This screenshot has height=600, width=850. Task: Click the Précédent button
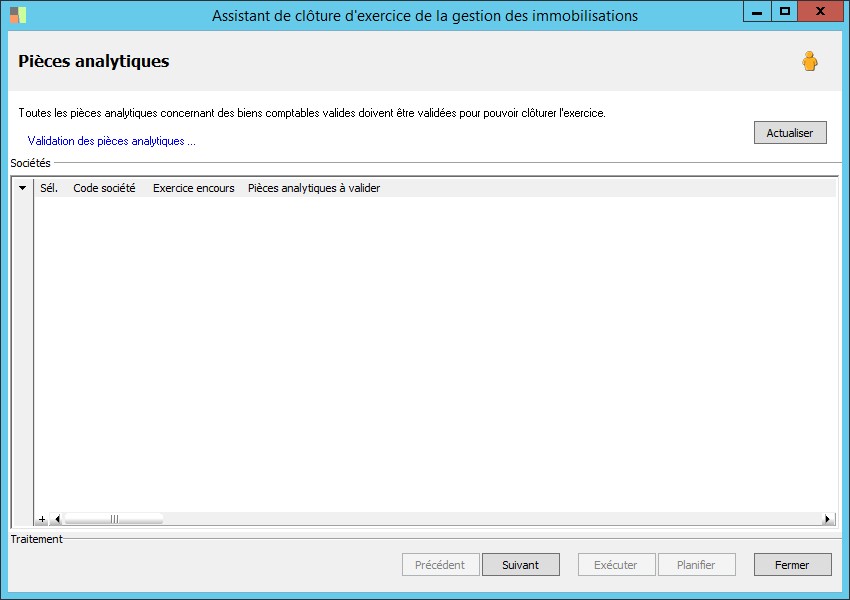pyautogui.click(x=440, y=565)
